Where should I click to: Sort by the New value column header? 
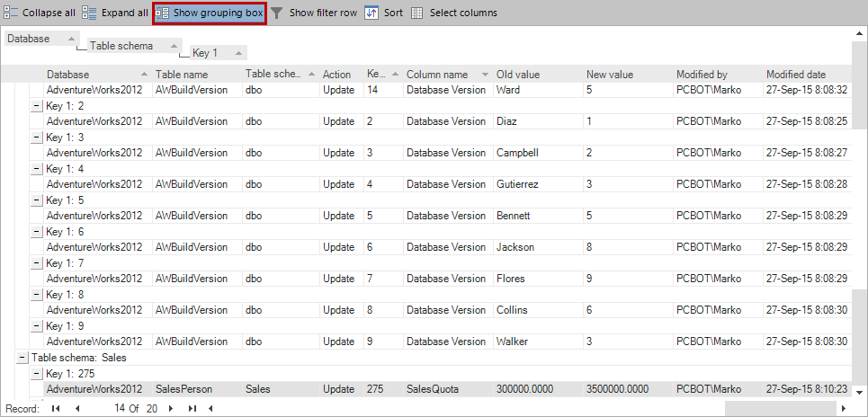[x=628, y=74]
